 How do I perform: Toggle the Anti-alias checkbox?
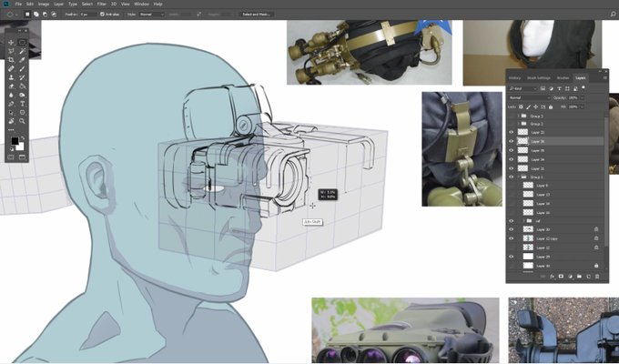(x=102, y=15)
